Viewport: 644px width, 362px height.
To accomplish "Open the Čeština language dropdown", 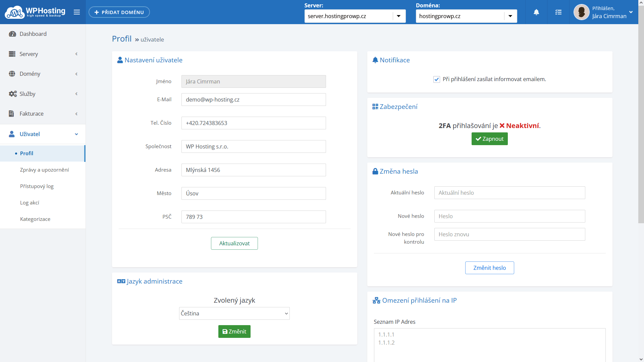I will coord(234,313).
